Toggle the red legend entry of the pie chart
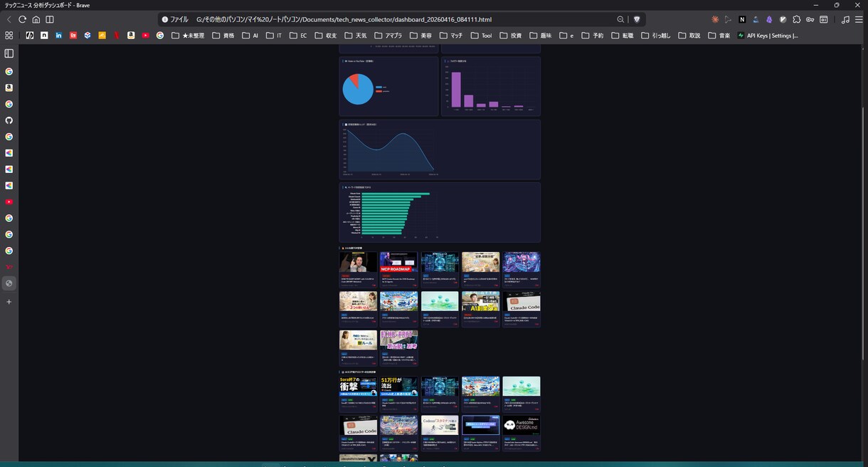868x467 pixels. [383, 91]
